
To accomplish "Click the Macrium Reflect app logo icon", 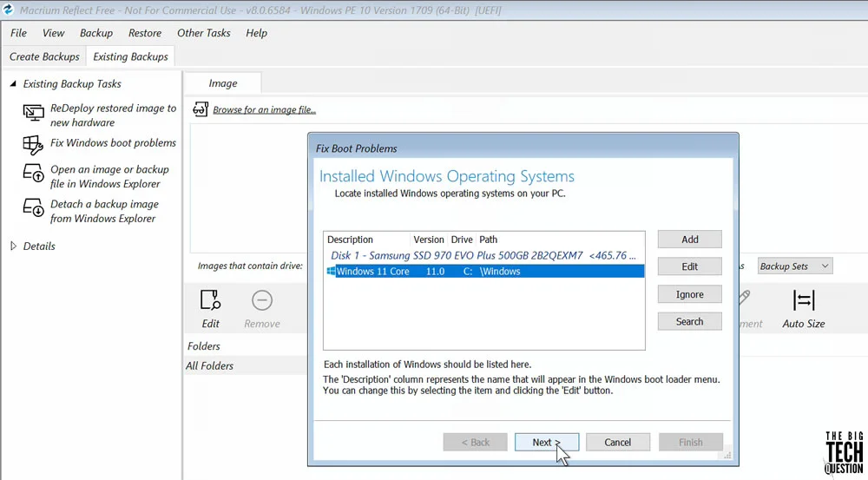I will click(9, 10).
